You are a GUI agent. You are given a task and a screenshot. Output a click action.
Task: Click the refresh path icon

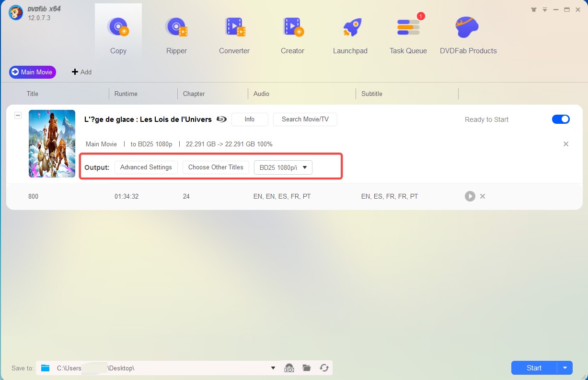click(x=324, y=368)
